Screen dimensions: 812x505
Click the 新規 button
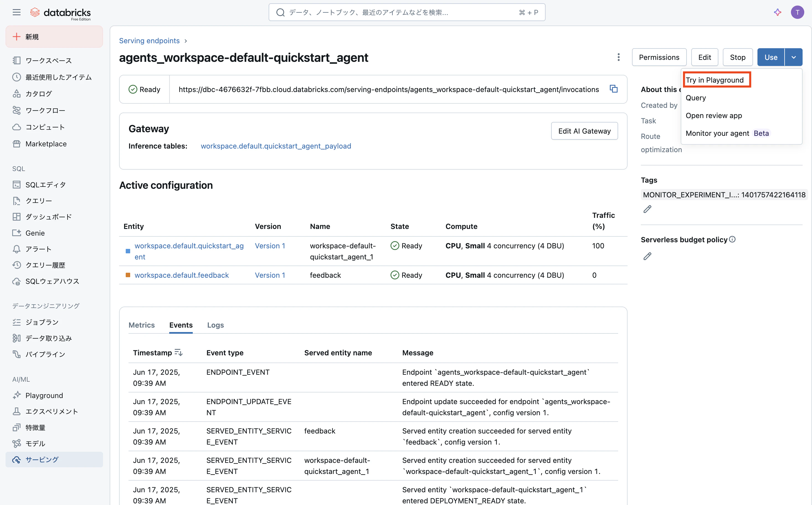pos(54,37)
